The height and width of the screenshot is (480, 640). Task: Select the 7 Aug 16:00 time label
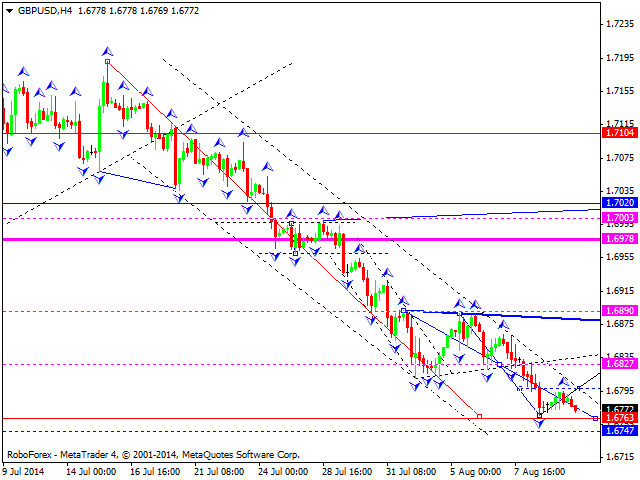point(538,470)
